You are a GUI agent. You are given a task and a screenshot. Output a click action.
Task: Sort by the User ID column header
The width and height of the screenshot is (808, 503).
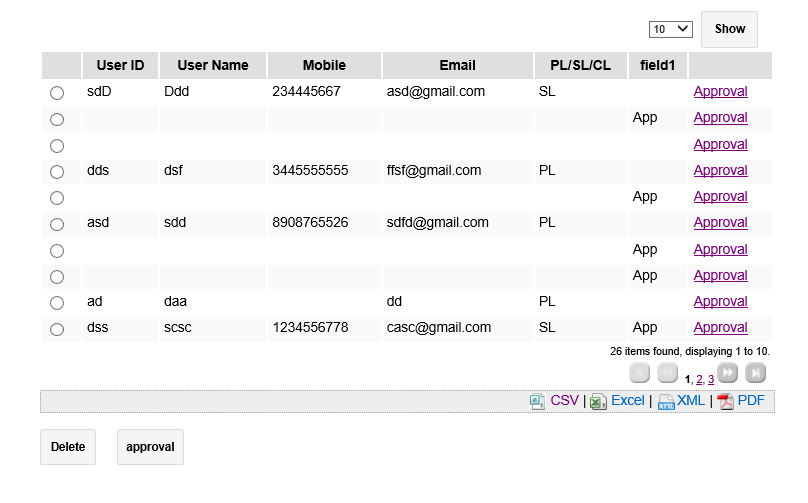pyautogui.click(x=120, y=65)
